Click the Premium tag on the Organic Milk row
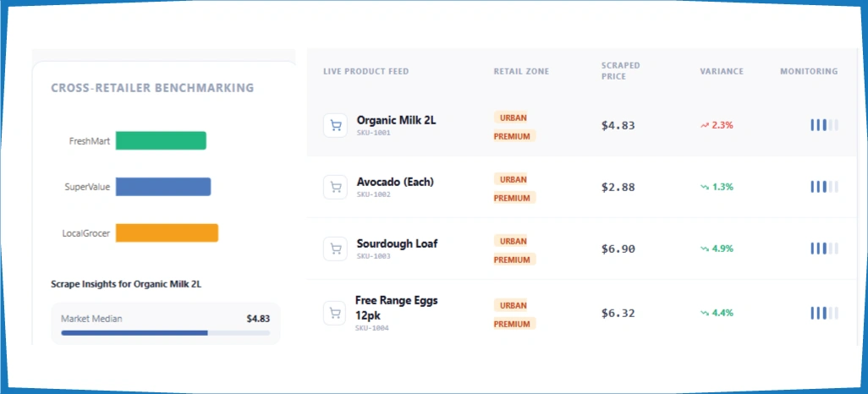Image resolution: width=868 pixels, height=394 pixels. pos(512,136)
